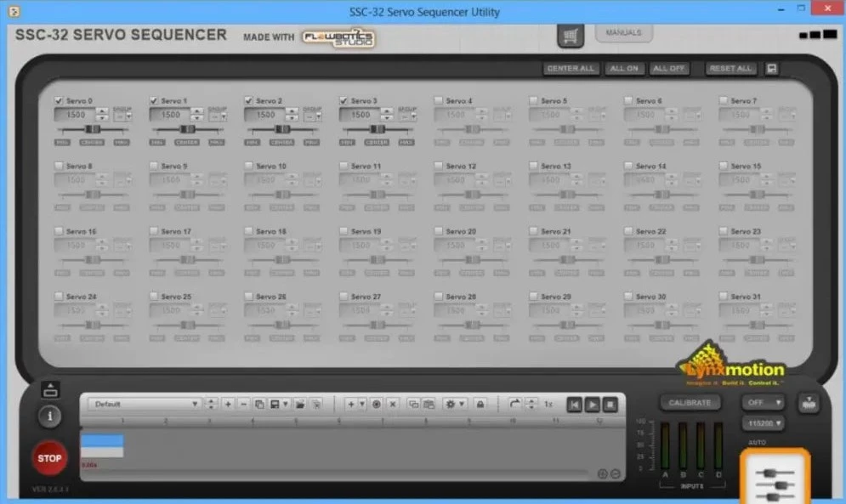Screen dimensions: 846x504
Task: Play the sequence
Action: 593,405
